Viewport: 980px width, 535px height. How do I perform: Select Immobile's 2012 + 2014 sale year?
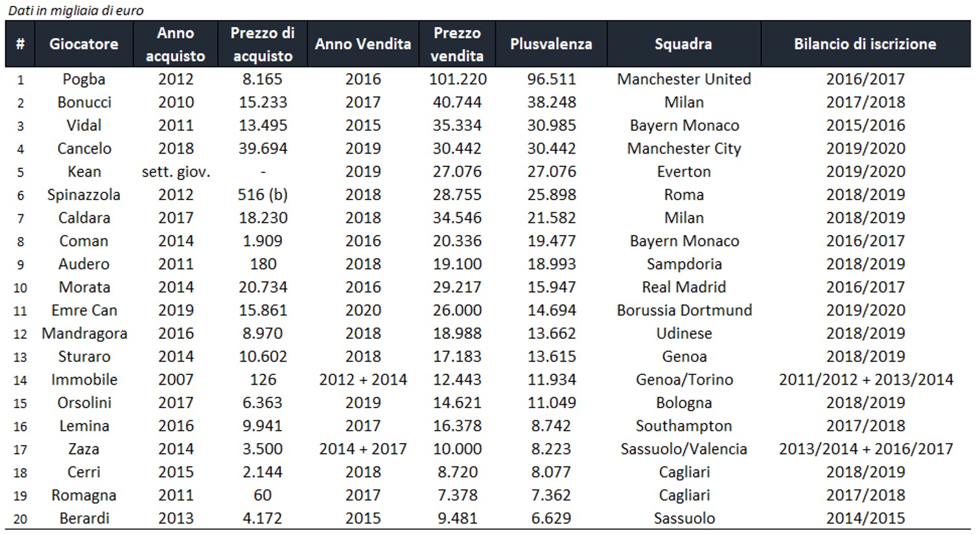363,380
